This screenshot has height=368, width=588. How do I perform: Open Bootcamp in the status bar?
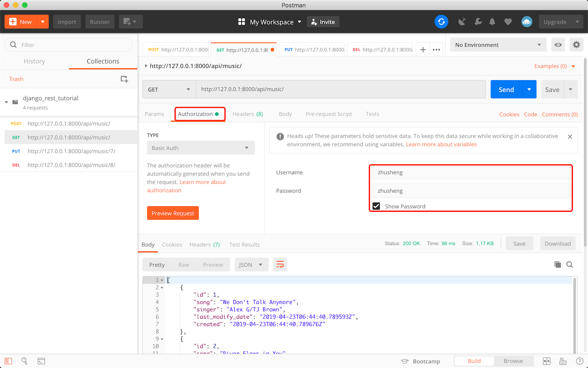click(x=421, y=361)
